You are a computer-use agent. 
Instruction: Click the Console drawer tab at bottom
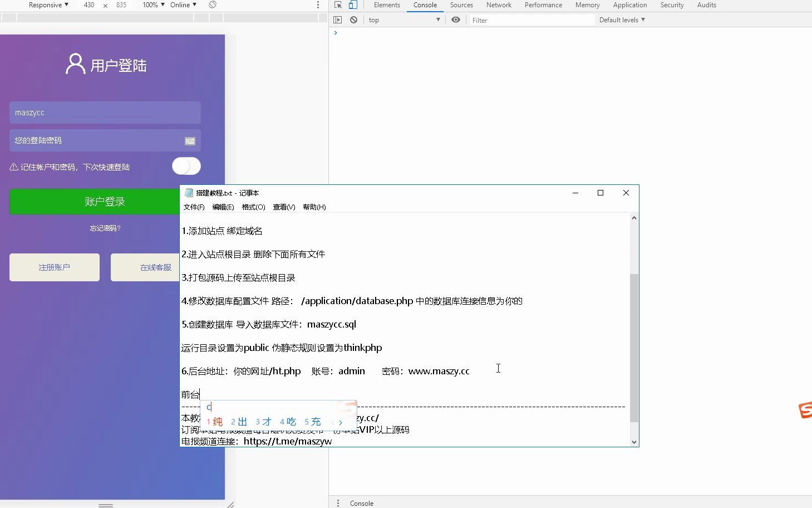(x=361, y=503)
